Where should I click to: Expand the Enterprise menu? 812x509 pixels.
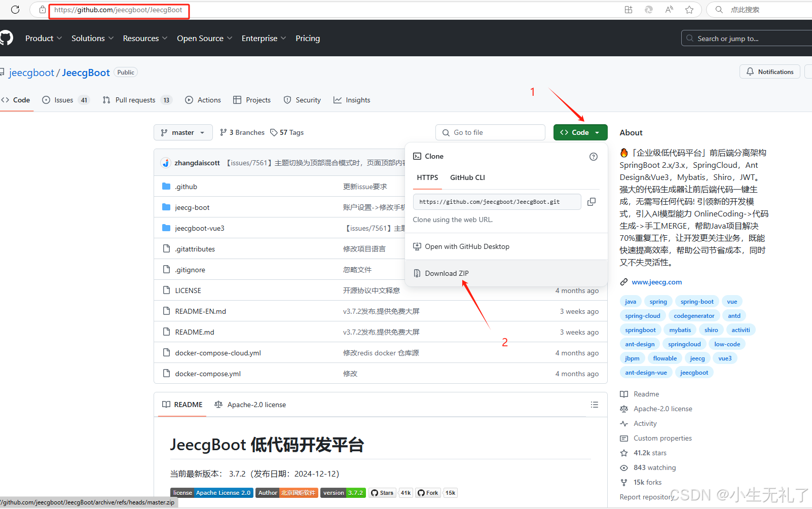coord(264,38)
